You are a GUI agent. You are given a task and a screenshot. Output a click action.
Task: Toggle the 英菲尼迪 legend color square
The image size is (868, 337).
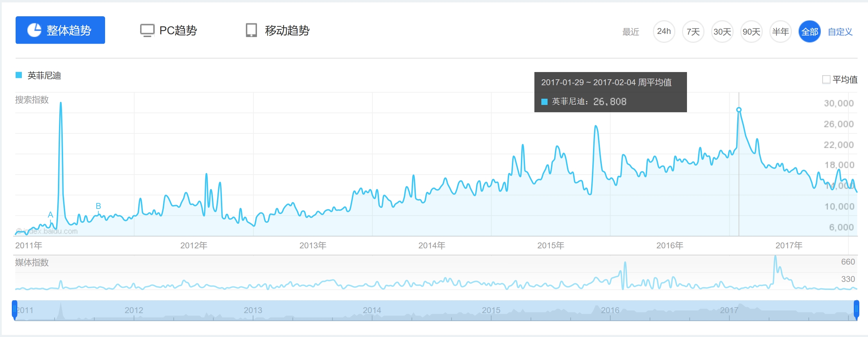[x=19, y=75]
